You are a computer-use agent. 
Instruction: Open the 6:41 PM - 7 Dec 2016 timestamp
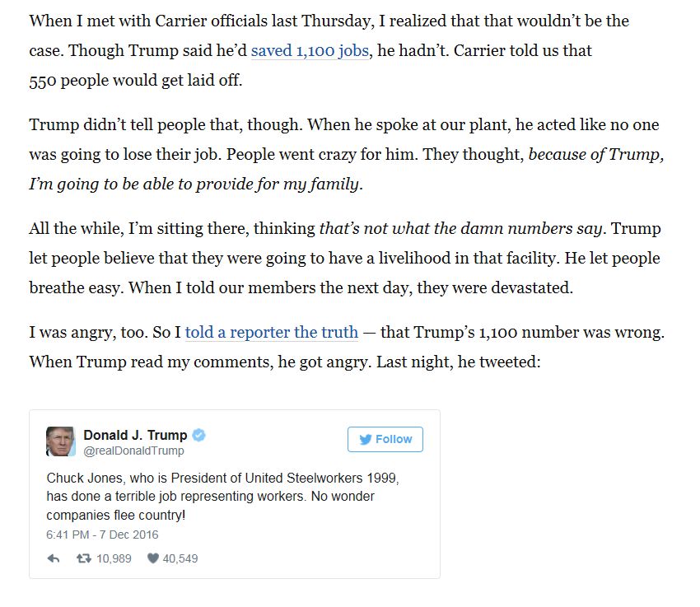click(102, 535)
